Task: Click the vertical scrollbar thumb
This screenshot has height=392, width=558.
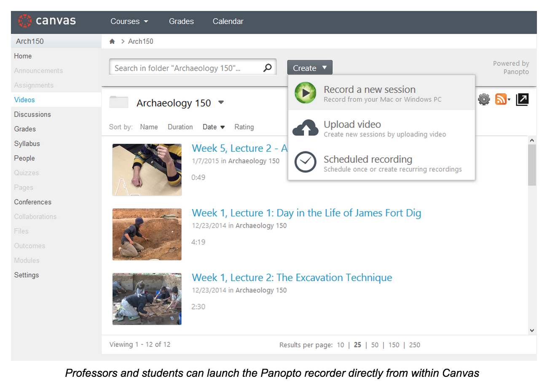Action: [x=532, y=165]
